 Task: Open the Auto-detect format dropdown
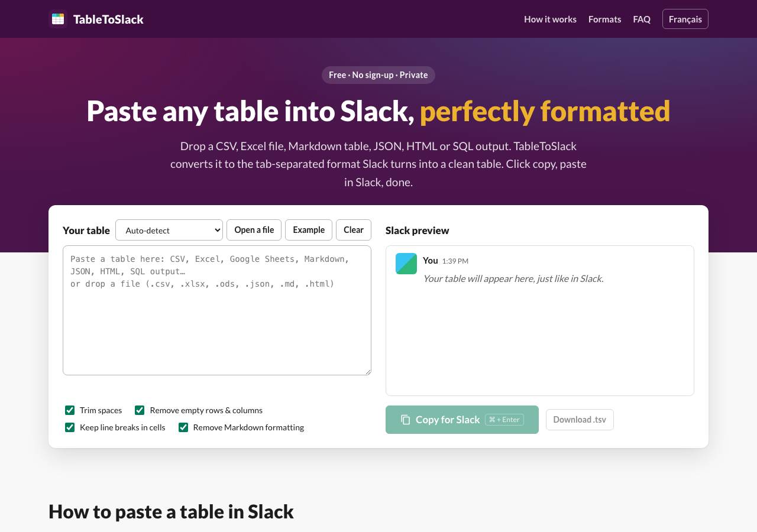(x=169, y=230)
